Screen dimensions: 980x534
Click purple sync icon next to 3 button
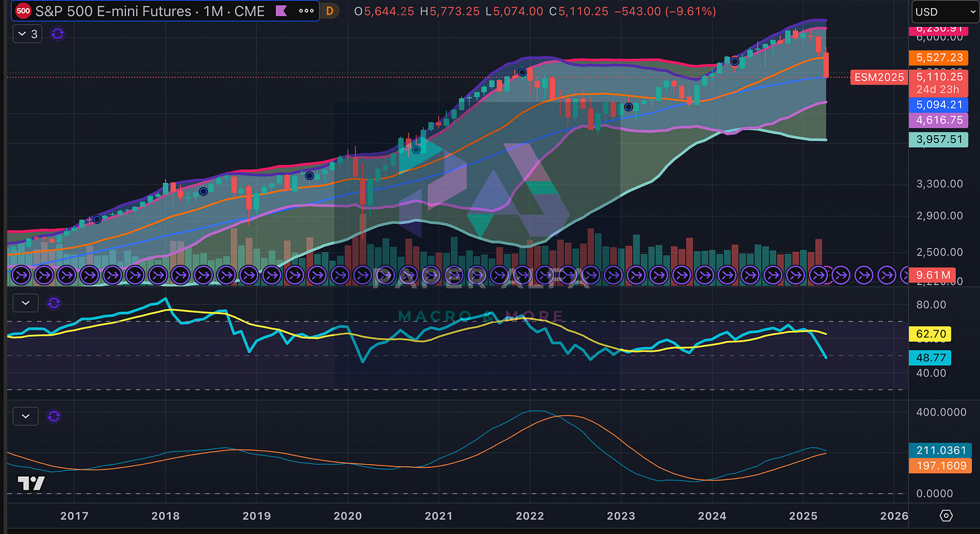[57, 34]
